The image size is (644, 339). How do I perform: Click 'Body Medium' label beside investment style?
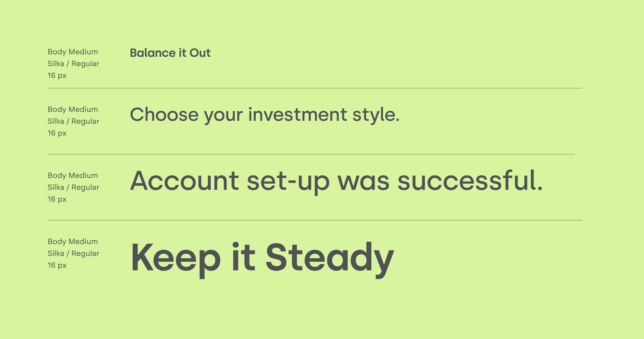73,109
